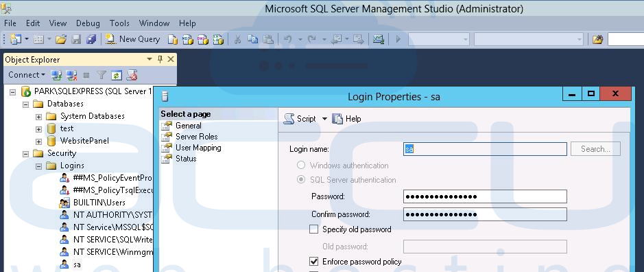Click the Open File folder icon
The width and height of the screenshot is (644, 272).
click(x=61, y=40)
